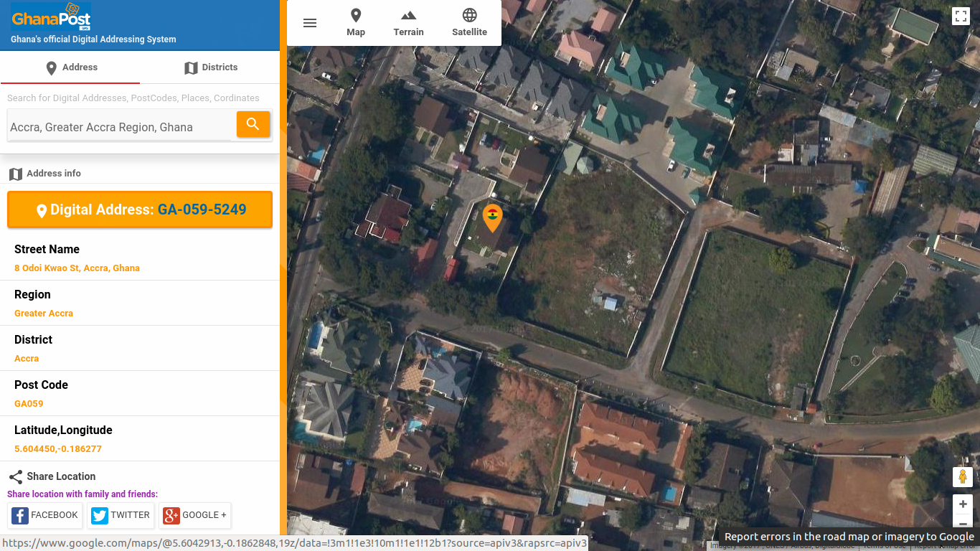Image resolution: width=980 pixels, height=551 pixels.
Task: Share location on Twitter
Action: [x=121, y=515]
